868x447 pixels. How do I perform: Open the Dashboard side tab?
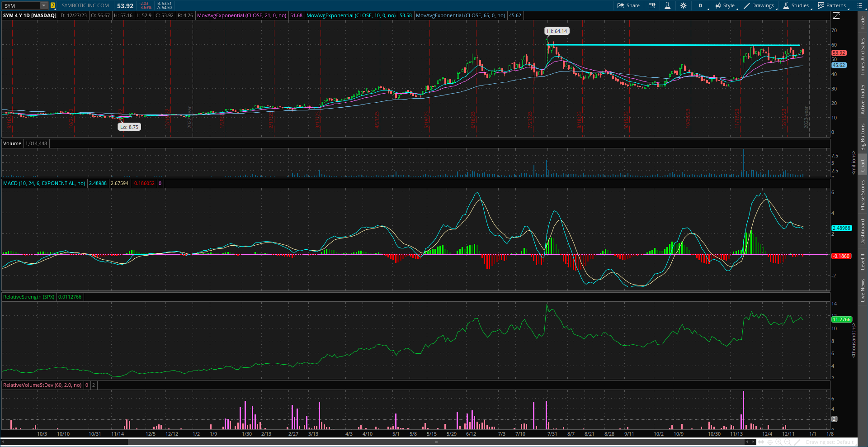click(863, 232)
